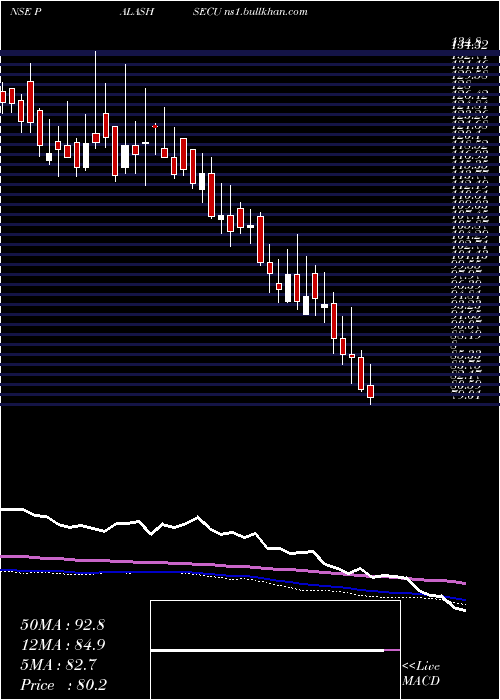Viewport: 500px width, 700px height.
Task: Click the small red doji candle with dot
Action: click(155, 126)
